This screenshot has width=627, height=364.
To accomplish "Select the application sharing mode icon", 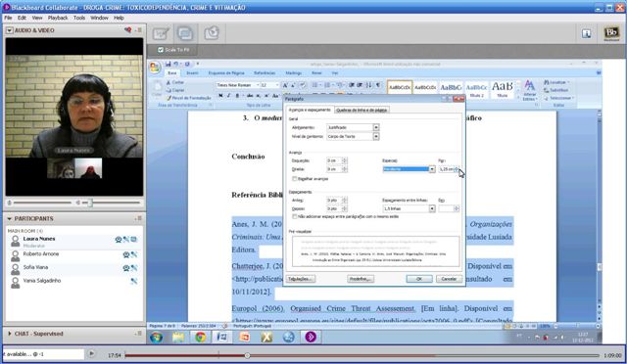I will pyautogui.click(x=185, y=33).
